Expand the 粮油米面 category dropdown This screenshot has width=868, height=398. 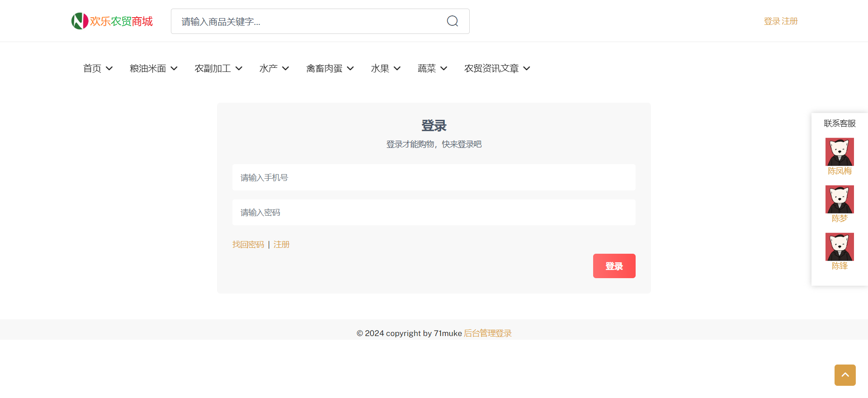pos(153,68)
